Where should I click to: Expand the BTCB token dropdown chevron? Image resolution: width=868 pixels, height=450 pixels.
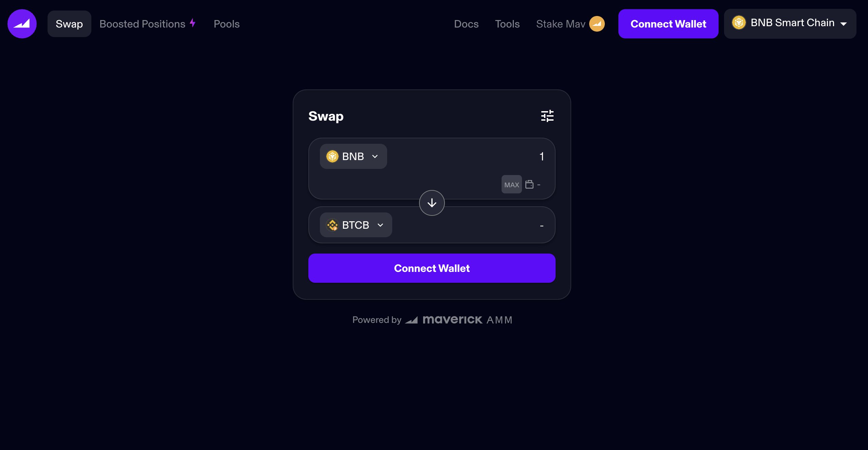380,225
